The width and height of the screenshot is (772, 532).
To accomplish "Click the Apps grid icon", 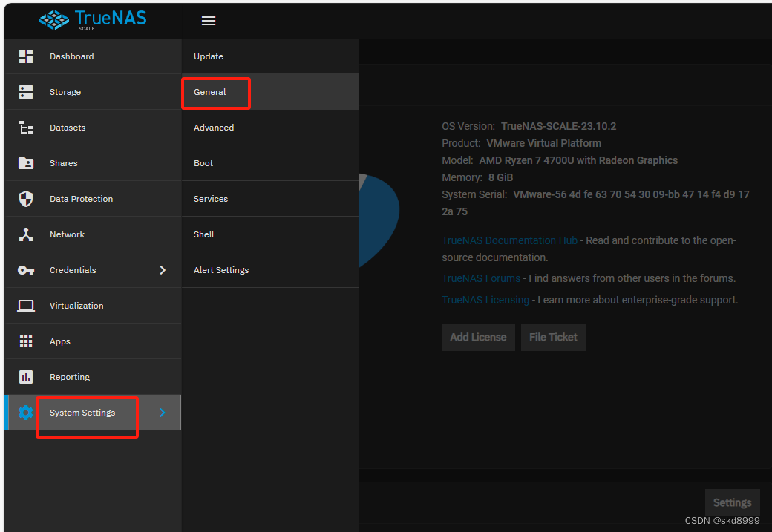I will click(25, 341).
